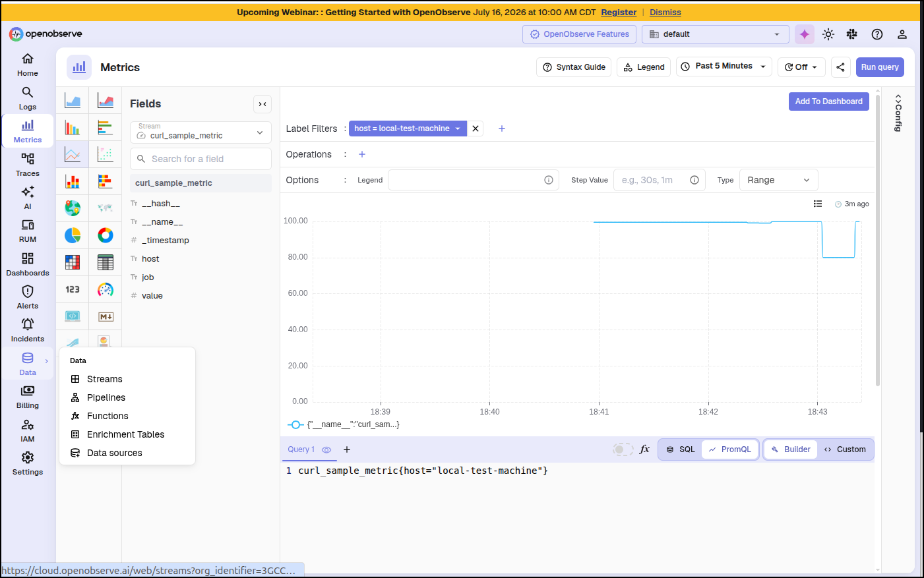
Task: Click the Legend options input field
Action: (x=473, y=180)
